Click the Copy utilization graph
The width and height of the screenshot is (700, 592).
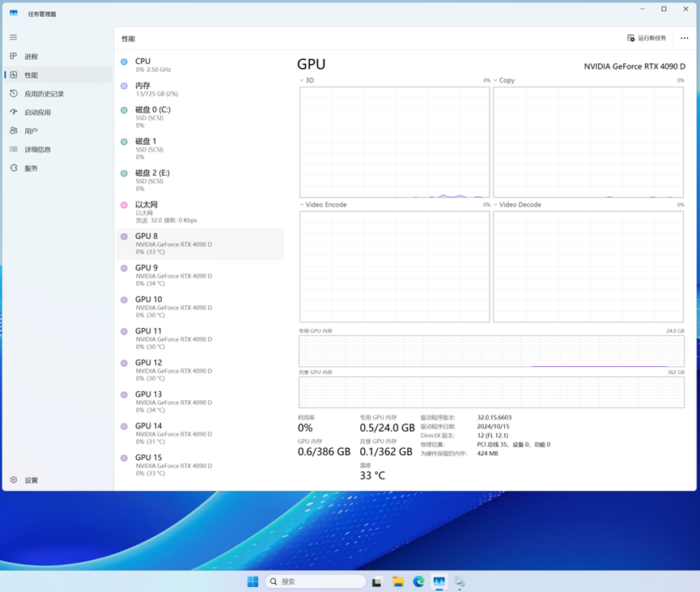[x=588, y=142]
